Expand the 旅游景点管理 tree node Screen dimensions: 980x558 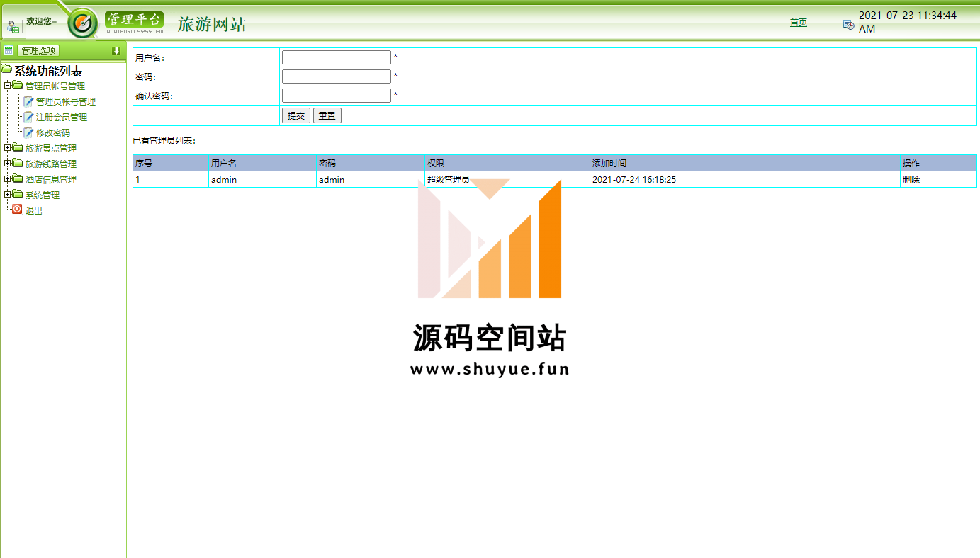tap(7, 148)
